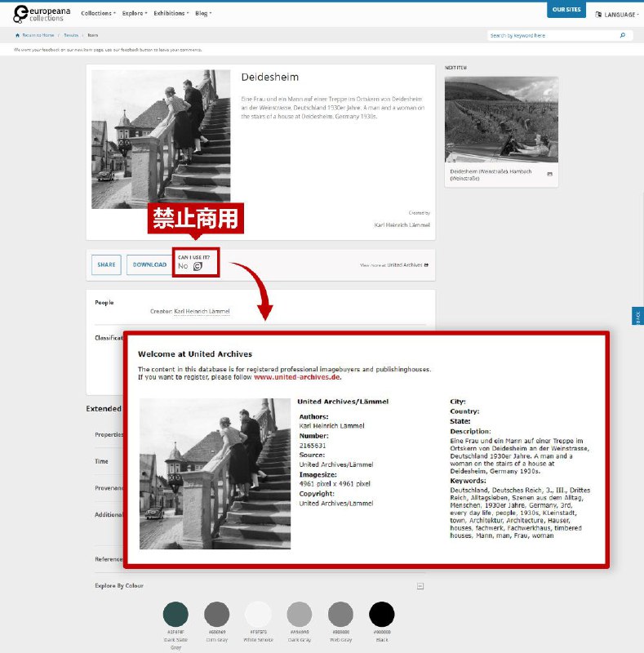This screenshot has height=653, width=644.
Task: Open the Explore menu
Action: (135, 13)
